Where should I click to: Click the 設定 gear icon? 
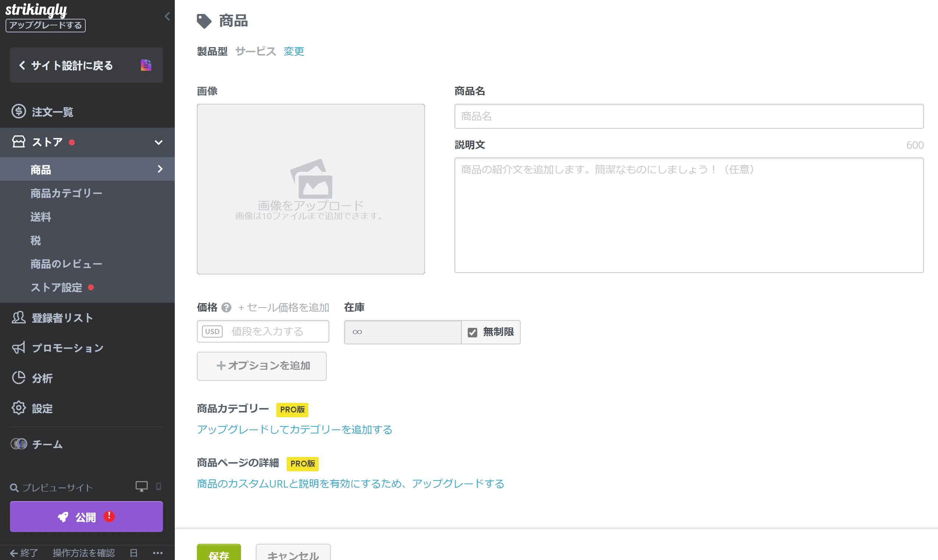[x=18, y=408]
